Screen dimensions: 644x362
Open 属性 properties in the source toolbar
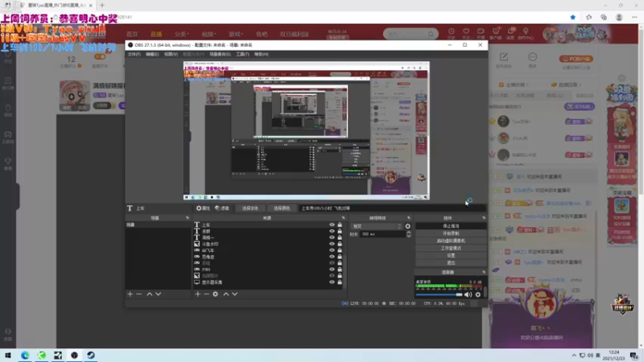(x=203, y=208)
